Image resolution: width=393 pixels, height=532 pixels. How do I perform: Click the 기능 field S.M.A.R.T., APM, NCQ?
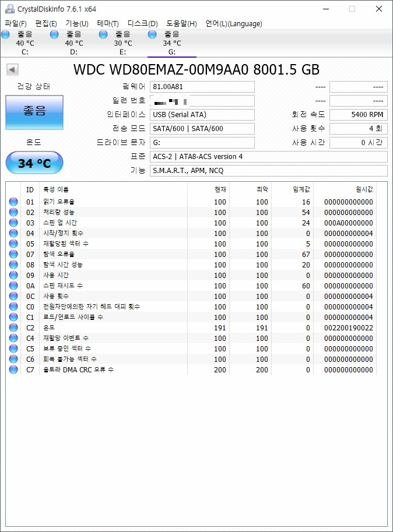pos(268,171)
